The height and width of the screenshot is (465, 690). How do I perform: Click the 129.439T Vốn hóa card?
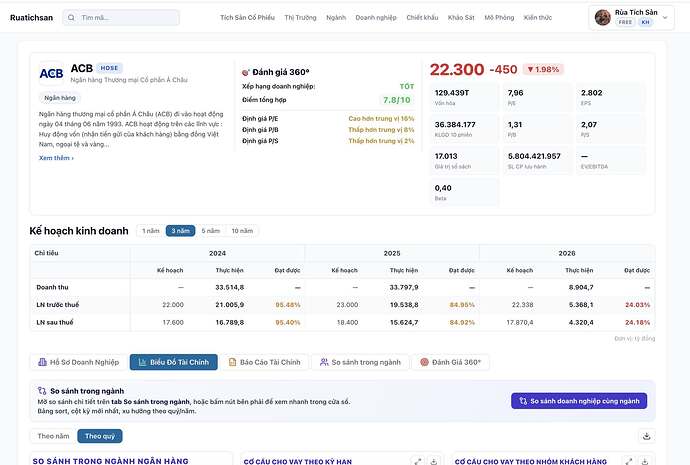point(464,97)
